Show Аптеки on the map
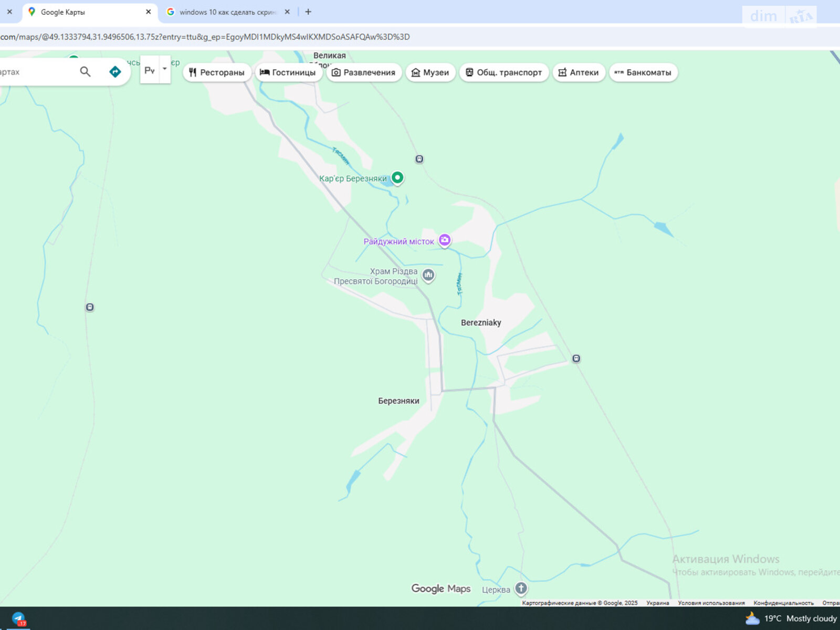The image size is (840, 630). click(x=578, y=72)
